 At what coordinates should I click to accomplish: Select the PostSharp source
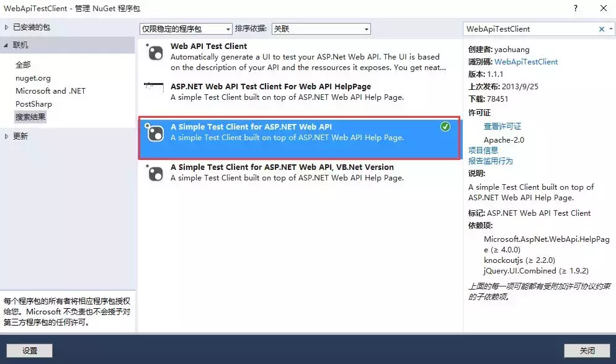click(x=33, y=104)
